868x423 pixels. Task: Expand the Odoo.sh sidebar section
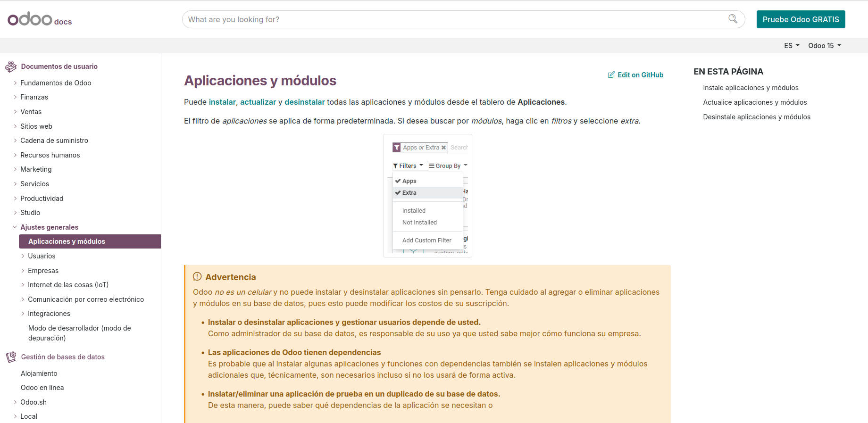pyautogui.click(x=33, y=402)
